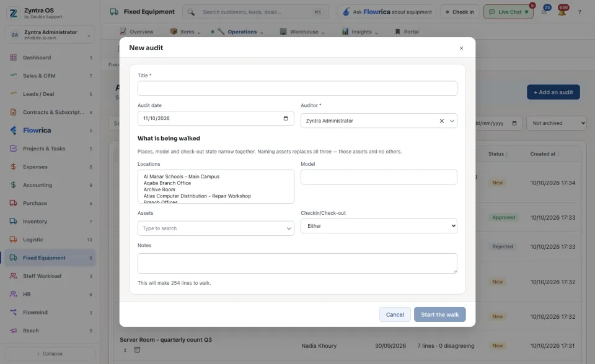Click the Check in button

click(460, 12)
